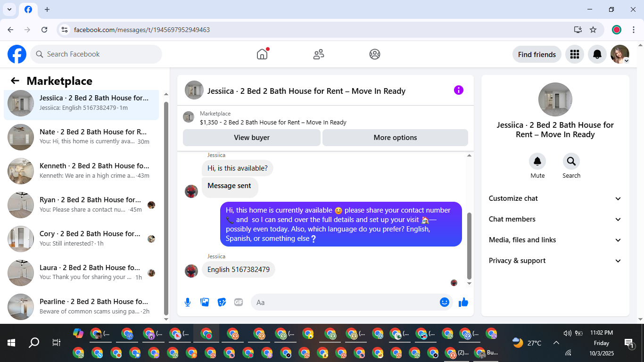Mute this chat with the bell icon
The image size is (644, 362).
tap(537, 161)
